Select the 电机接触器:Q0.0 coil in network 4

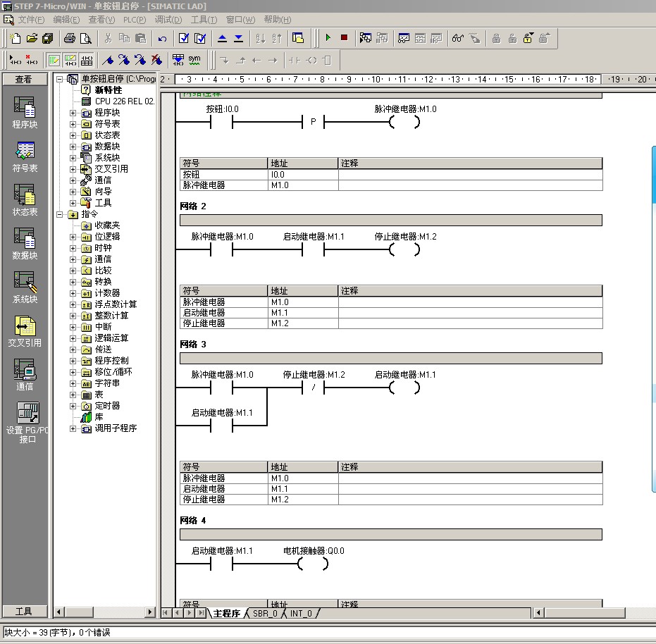click(x=313, y=564)
